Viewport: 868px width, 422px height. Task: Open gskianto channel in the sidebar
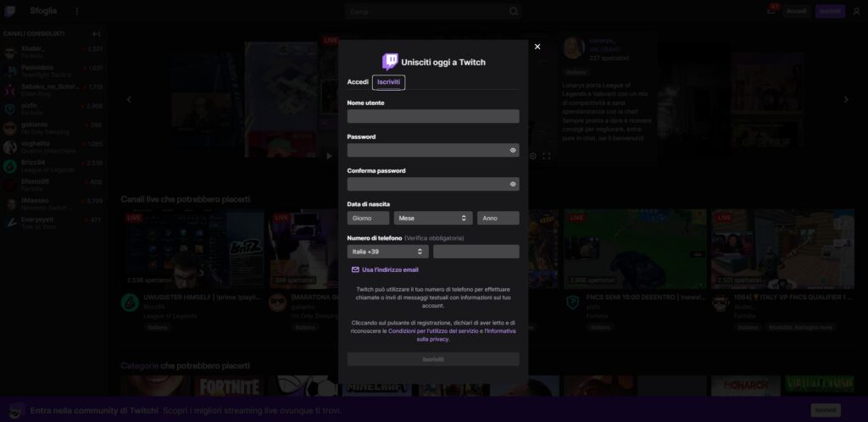[x=53, y=128]
